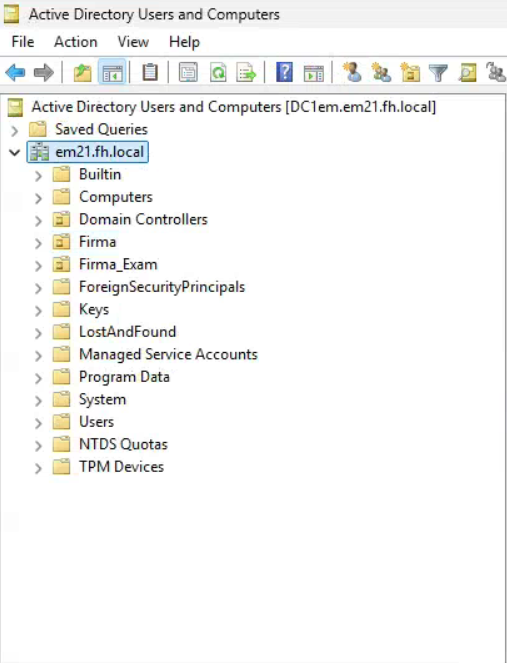This screenshot has height=663, width=507.
Task: Create new organizational unit toolbar icon
Action: (x=410, y=72)
